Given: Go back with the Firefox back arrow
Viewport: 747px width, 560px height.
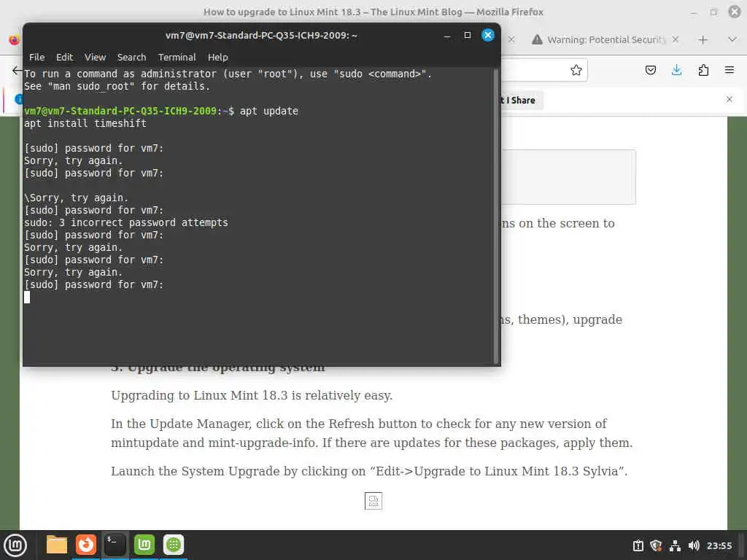Looking at the screenshot, I should click(17, 71).
